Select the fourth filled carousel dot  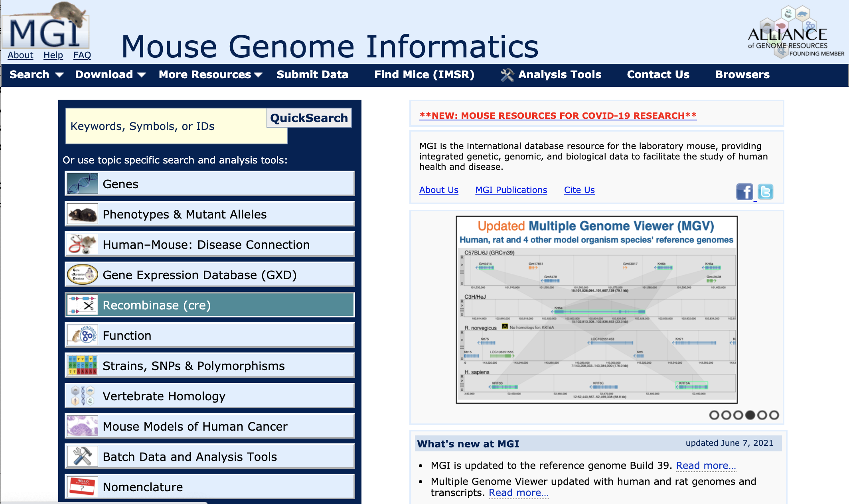coord(750,415)
